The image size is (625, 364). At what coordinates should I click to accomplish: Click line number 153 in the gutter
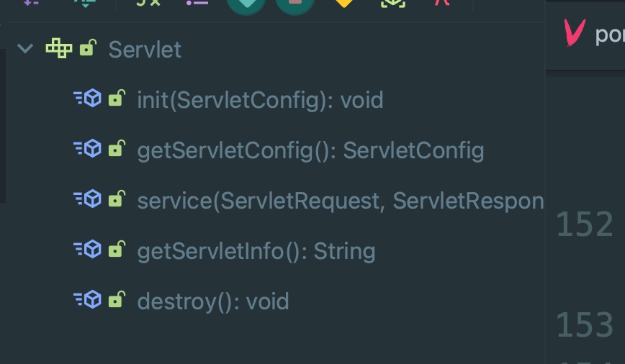point(585,324)
